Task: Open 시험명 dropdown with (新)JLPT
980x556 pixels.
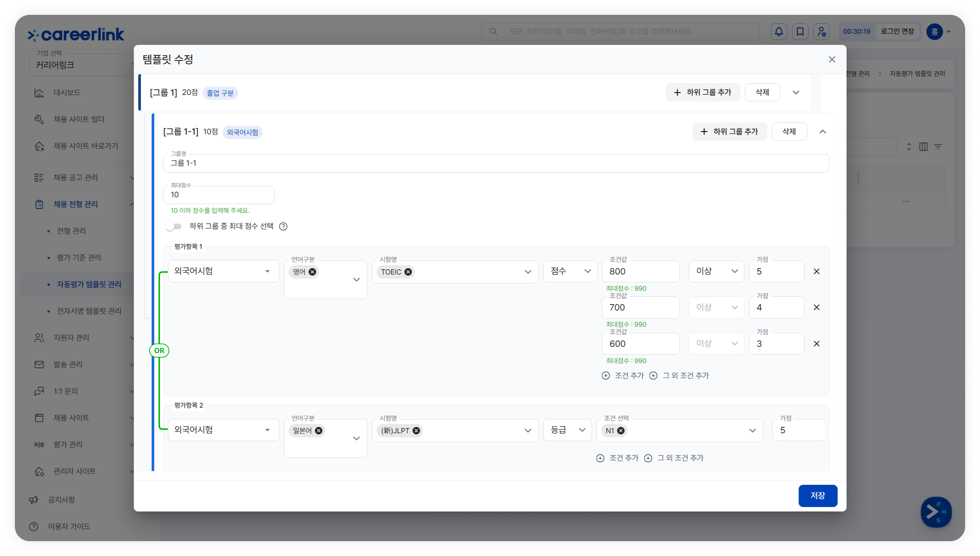Action: (455, 431)
